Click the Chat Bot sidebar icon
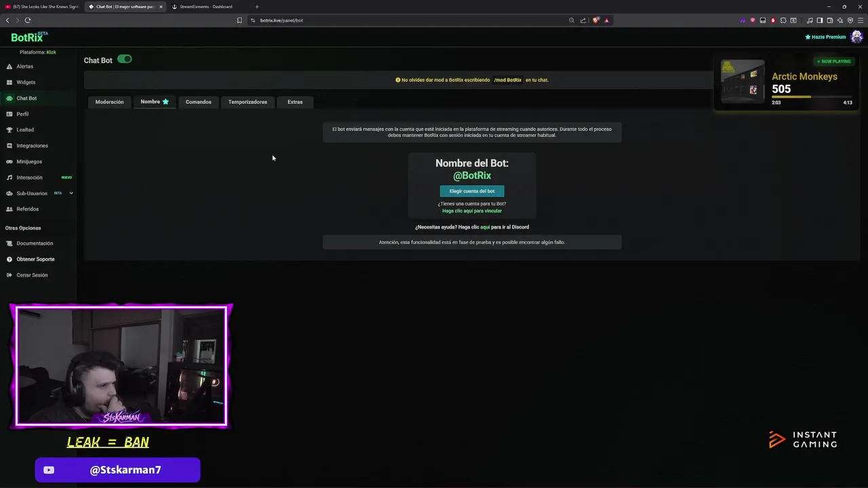The width and height of the screenshot is (868, 488). click(x=9, y=98)
